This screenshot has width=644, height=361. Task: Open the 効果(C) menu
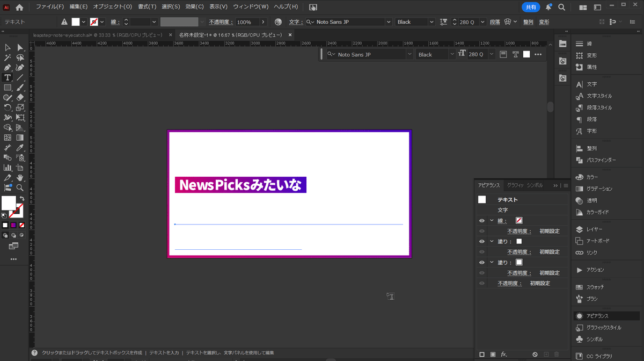point(194,7)
